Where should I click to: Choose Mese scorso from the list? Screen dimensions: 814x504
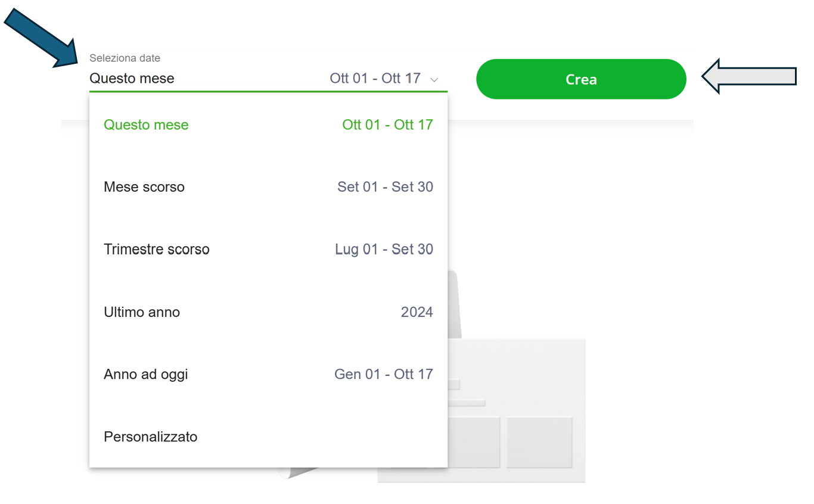click(x=144, y=187)
